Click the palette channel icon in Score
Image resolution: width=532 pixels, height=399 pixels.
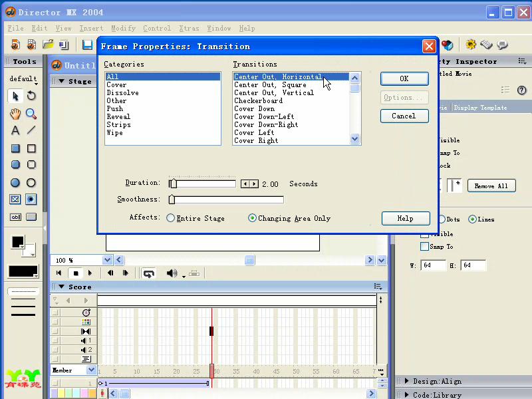tap(86, 322)
